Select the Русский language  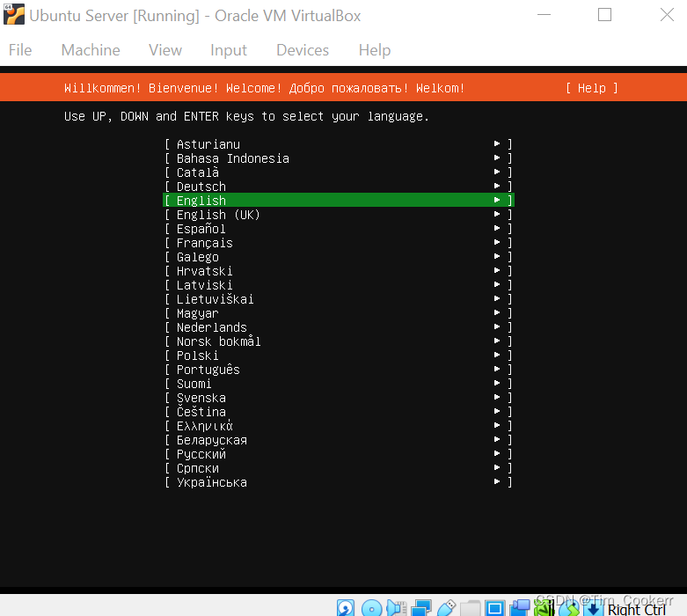[x=339, y=454]
